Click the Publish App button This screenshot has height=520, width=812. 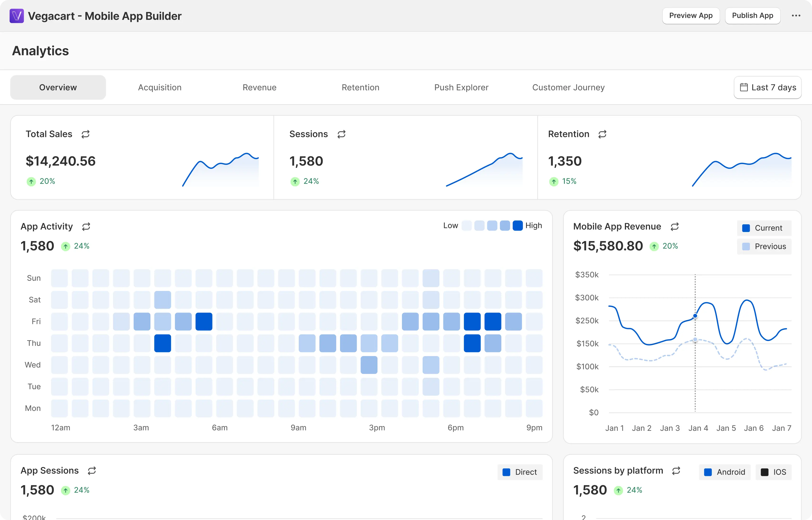(x=752, y=15)
